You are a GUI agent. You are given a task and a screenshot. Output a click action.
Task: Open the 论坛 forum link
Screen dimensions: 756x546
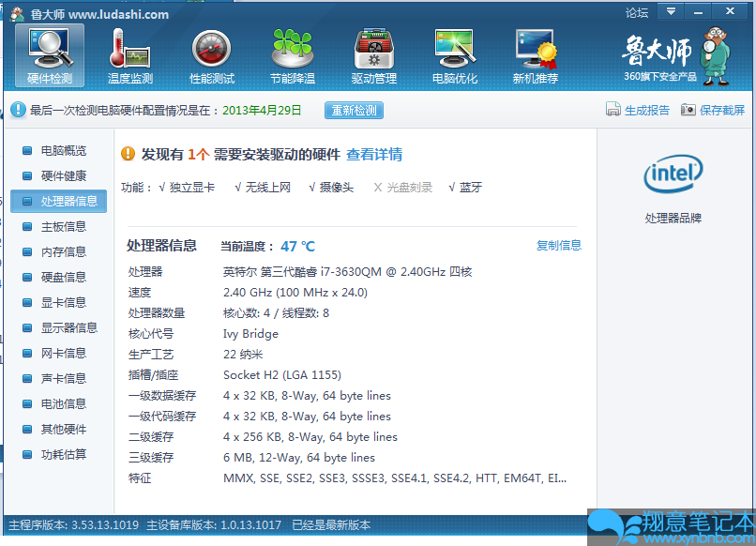[x=637, y=12]
